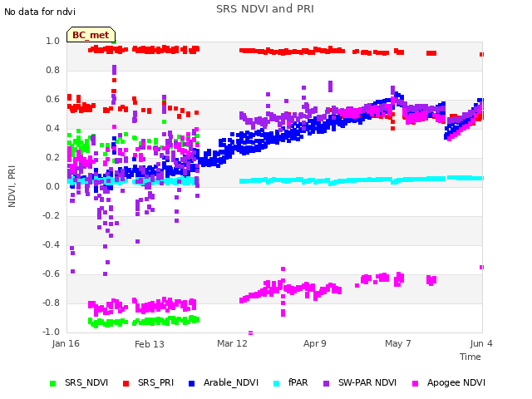
Task: Select the fPAR legend label
Action: coord(298,382)
